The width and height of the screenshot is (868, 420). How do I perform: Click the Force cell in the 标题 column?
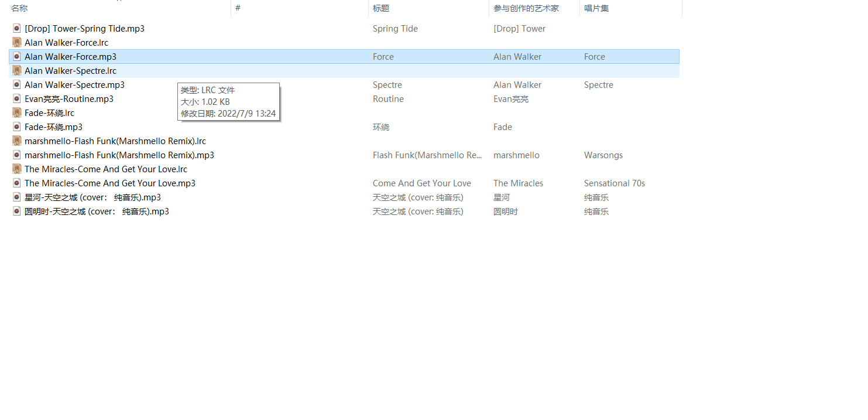coord(383,56)
